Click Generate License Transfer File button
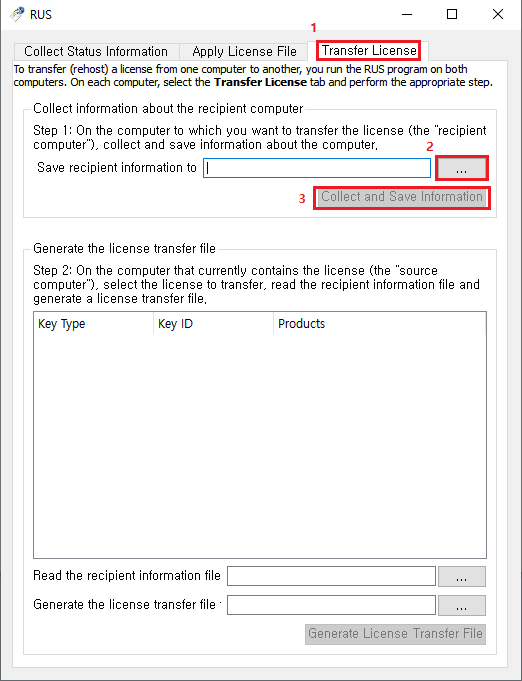 coord(395,634)
